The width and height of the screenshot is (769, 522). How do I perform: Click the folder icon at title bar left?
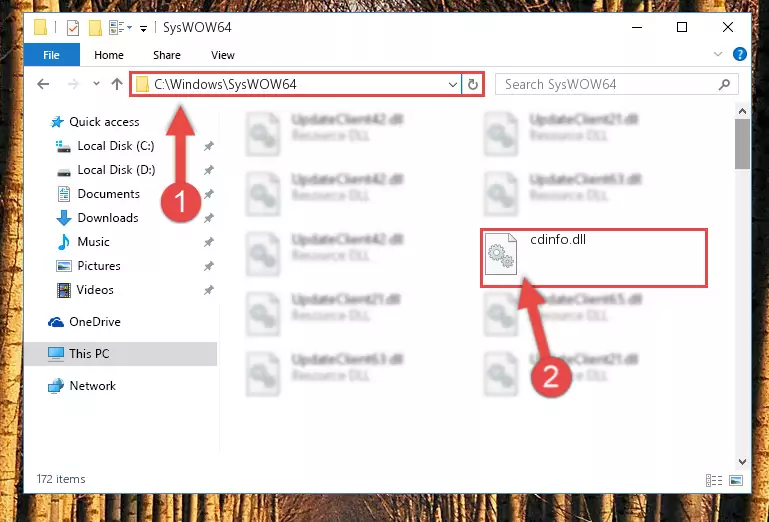tap(41, 27)
